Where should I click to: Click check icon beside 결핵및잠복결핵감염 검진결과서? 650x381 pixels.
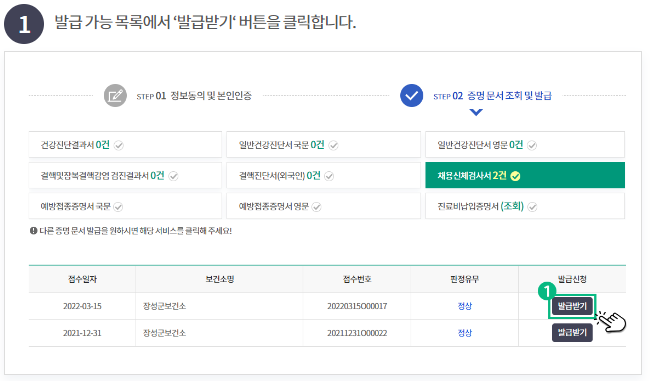coord(174,176)
